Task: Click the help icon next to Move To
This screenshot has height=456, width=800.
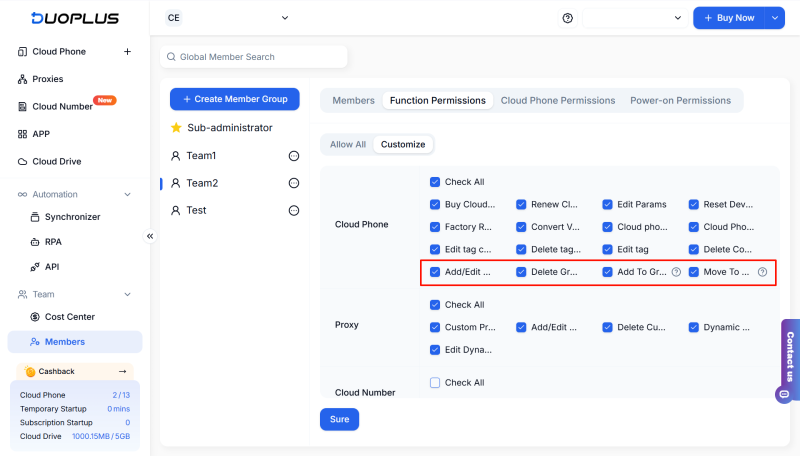Action: [x=762, y=272]
